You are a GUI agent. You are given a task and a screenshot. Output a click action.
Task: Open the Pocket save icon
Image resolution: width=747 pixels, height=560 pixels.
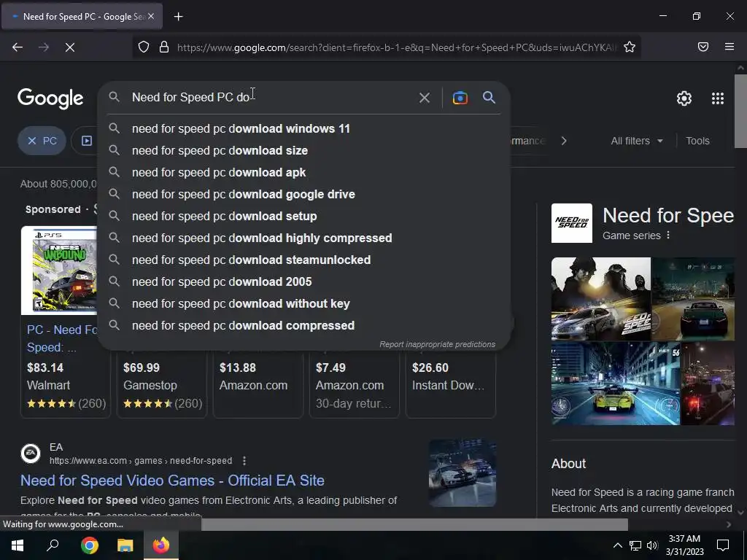tap(703, 47)
